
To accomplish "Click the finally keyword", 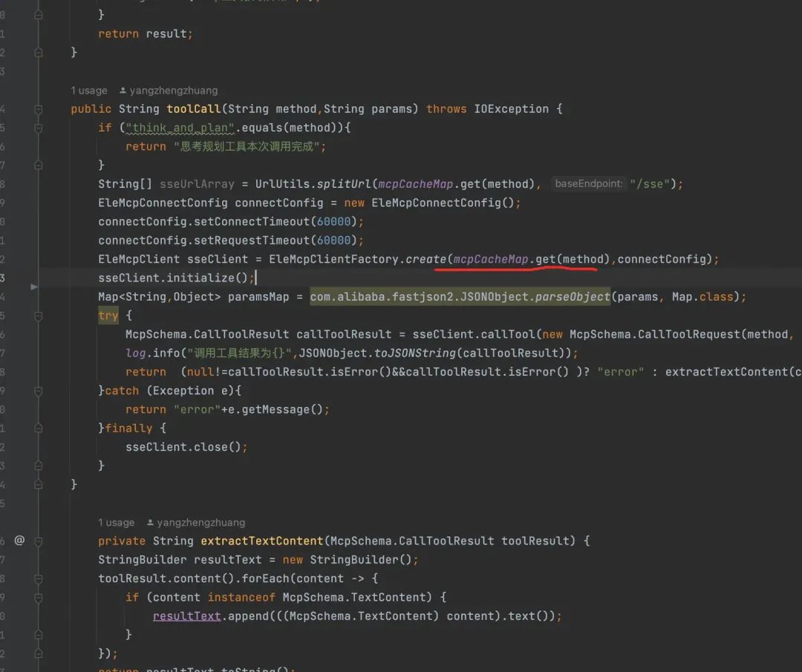I will tap(129, 428).
